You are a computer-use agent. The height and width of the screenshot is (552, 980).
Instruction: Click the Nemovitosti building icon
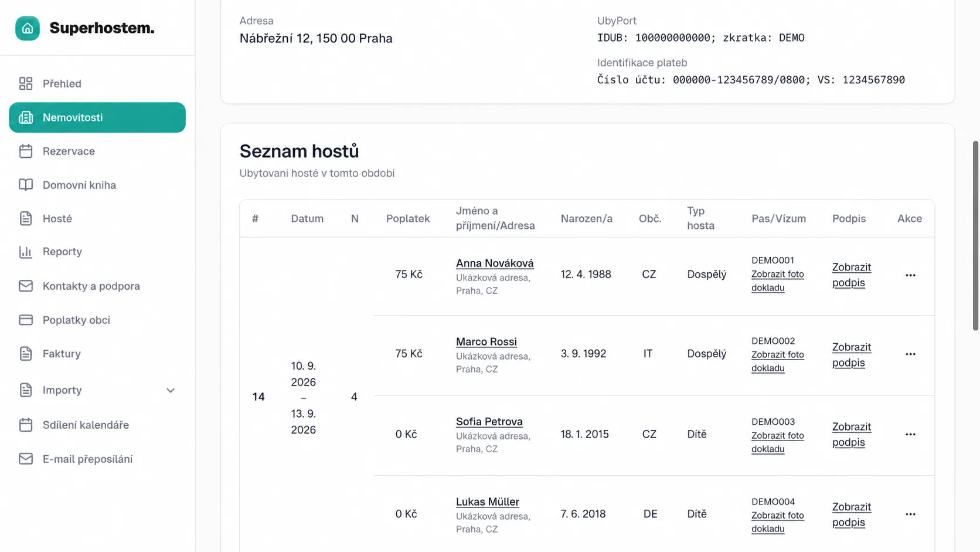[26, 117]
